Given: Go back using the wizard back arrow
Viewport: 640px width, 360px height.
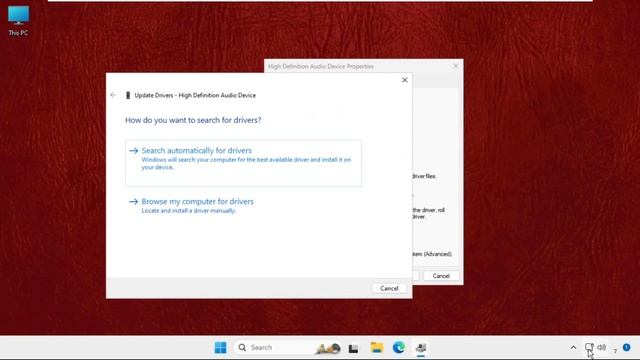Looking at the screenshot, I should tap(113, 95).
